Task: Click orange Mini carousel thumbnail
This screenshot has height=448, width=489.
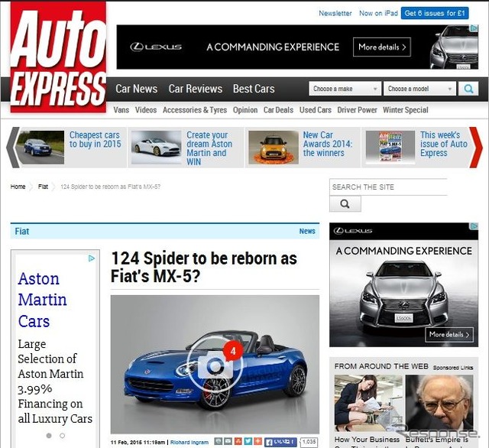Action: pyautogui.click(x=274, y=148)
